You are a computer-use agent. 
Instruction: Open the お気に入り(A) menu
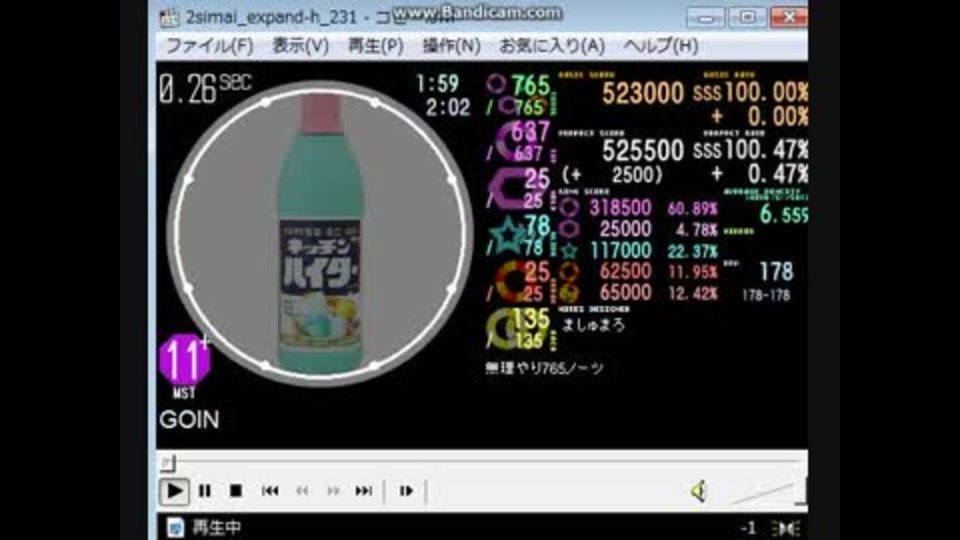point(552,46)
